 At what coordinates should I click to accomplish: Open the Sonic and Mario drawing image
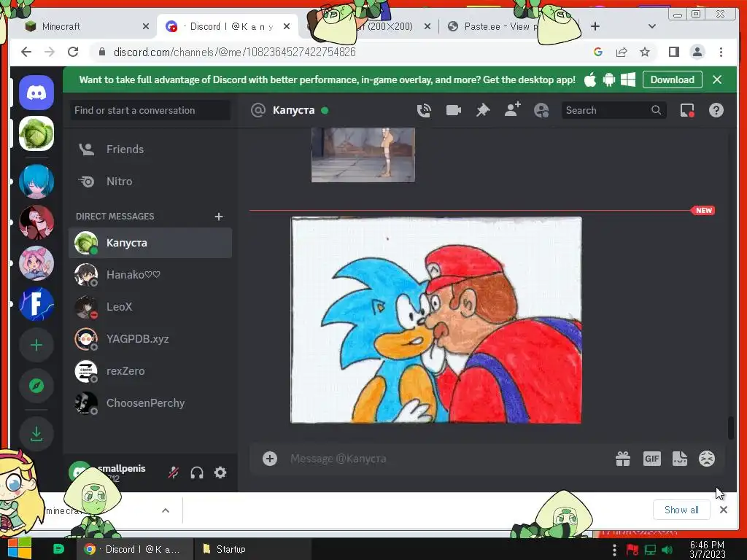tap(436, 320)
